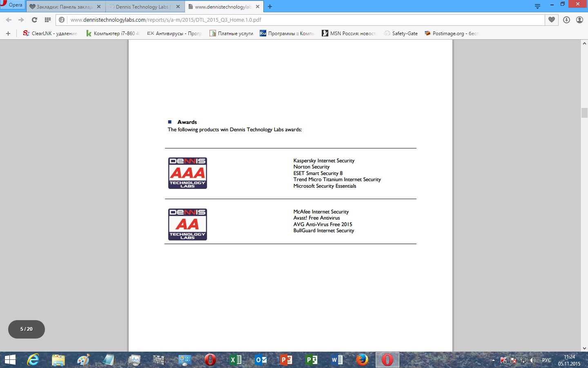Click BullGuard Internet Security text
The image size is (588, 368).
click(324, 231)
